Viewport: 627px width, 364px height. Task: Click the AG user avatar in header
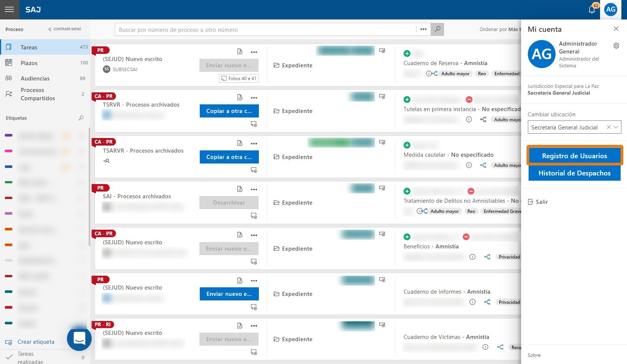[x=611, y=10]
